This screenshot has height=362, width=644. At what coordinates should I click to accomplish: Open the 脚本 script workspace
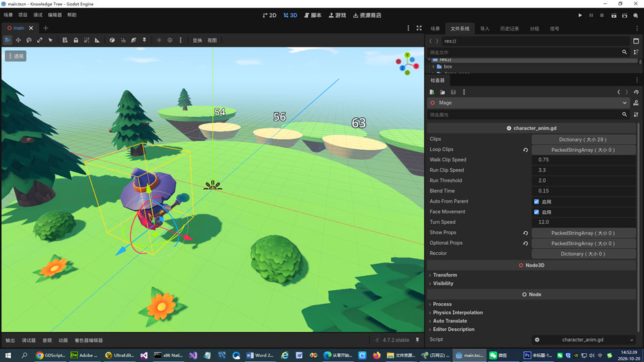point(313,15)
